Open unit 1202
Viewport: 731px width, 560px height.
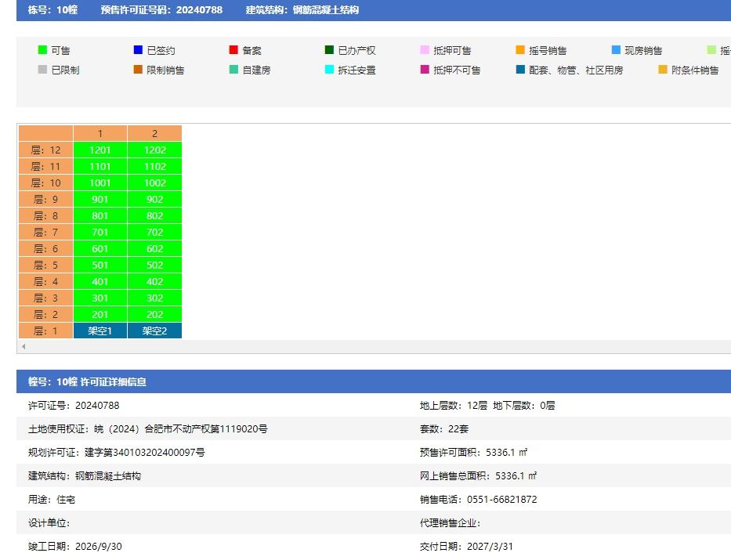tap(155, 150)
